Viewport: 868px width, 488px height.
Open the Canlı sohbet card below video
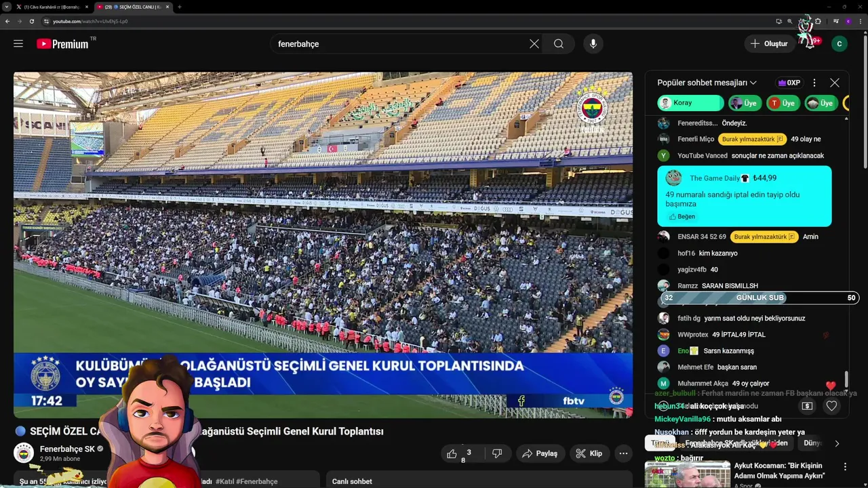pos(479,480)
